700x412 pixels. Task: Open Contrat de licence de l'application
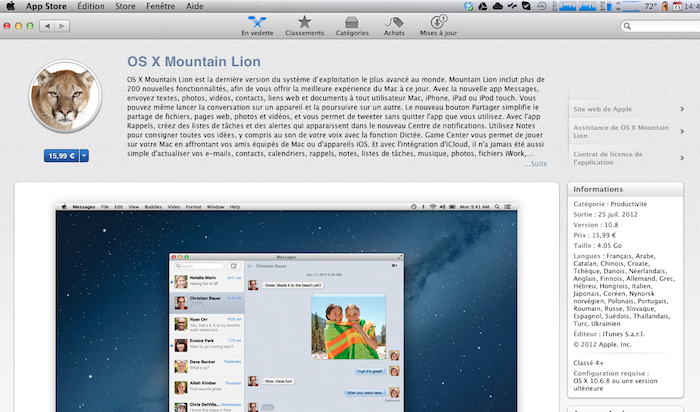pos(608,158)
